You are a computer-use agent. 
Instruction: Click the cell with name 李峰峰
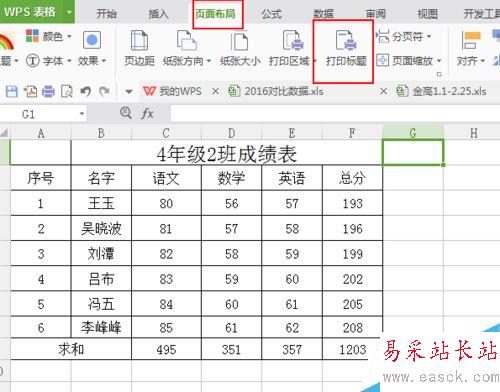101,328
